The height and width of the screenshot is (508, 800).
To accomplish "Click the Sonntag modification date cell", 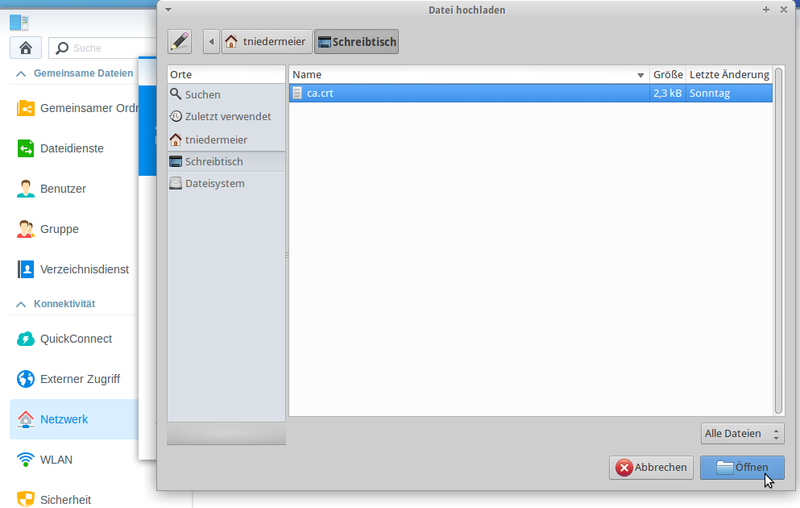I will pyautogui.click(x=710, y=93).
